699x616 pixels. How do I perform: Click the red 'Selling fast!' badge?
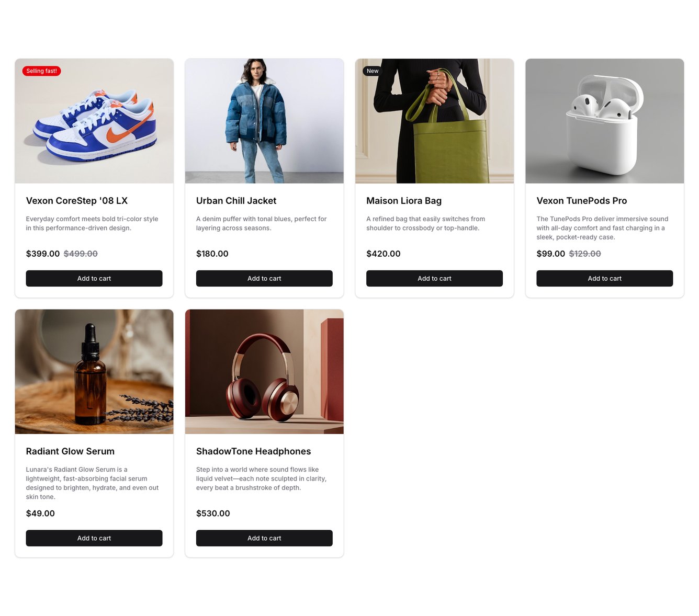(41, 71)
